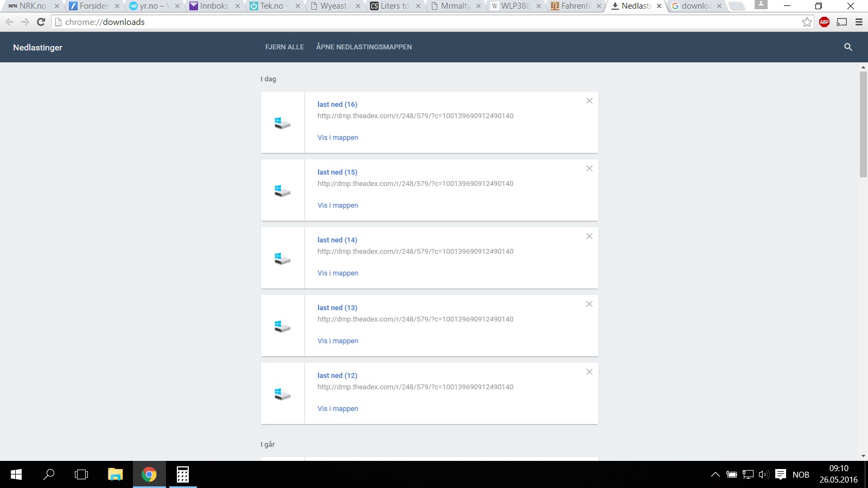Open Task View on taskbar

pos(81,474)
